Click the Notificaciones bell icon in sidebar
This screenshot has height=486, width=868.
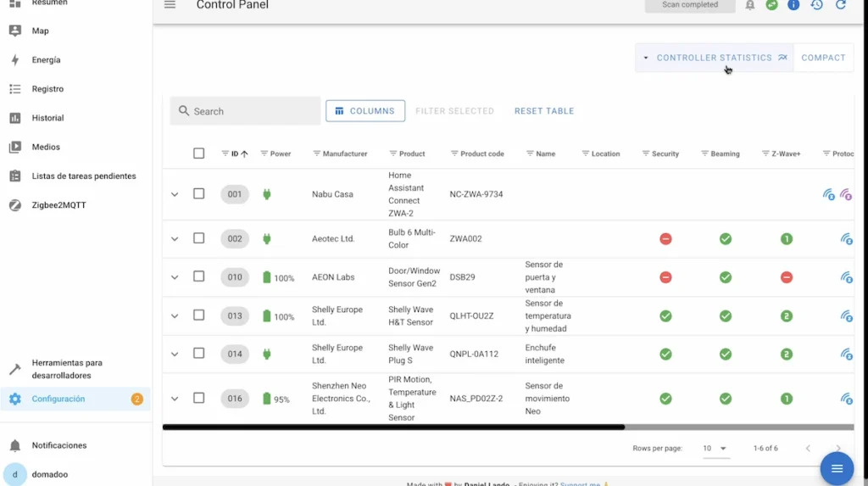pos(15,445)
